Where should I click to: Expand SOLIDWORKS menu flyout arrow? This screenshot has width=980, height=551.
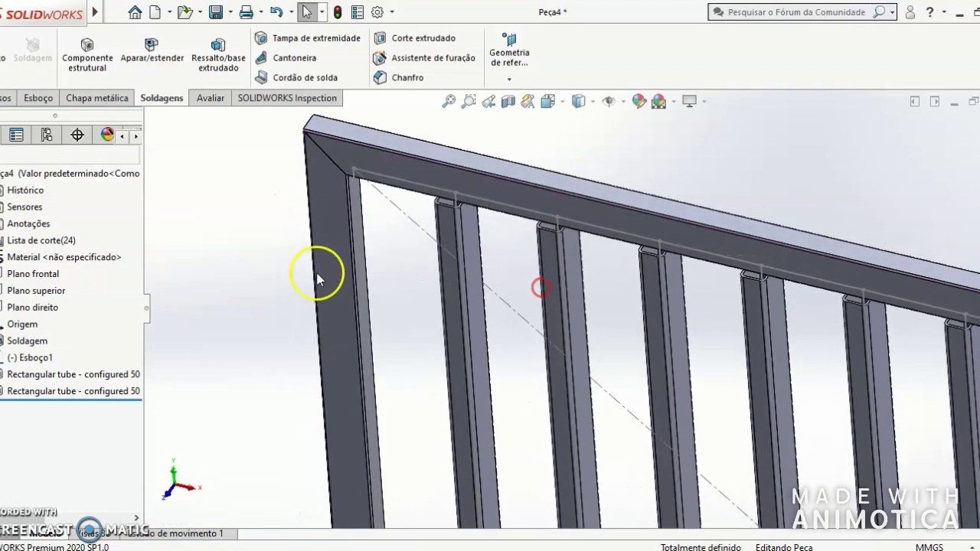pyautogui.click(x=95, y=12)
